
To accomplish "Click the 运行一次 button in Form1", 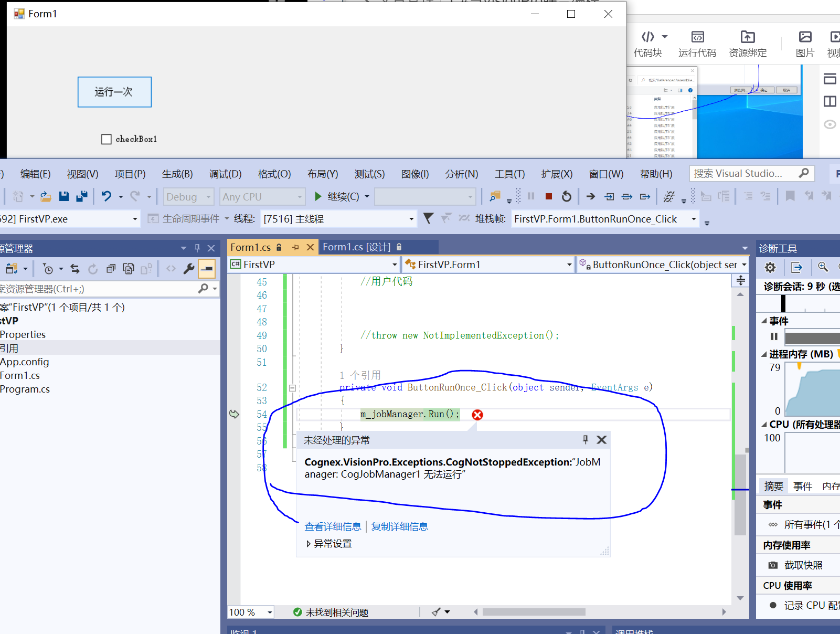I will [114, 92].
